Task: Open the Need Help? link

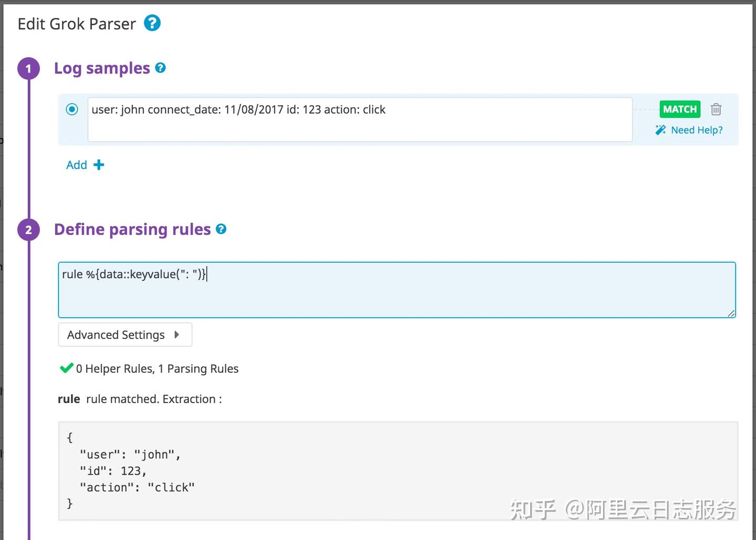Action: (697, 130)
